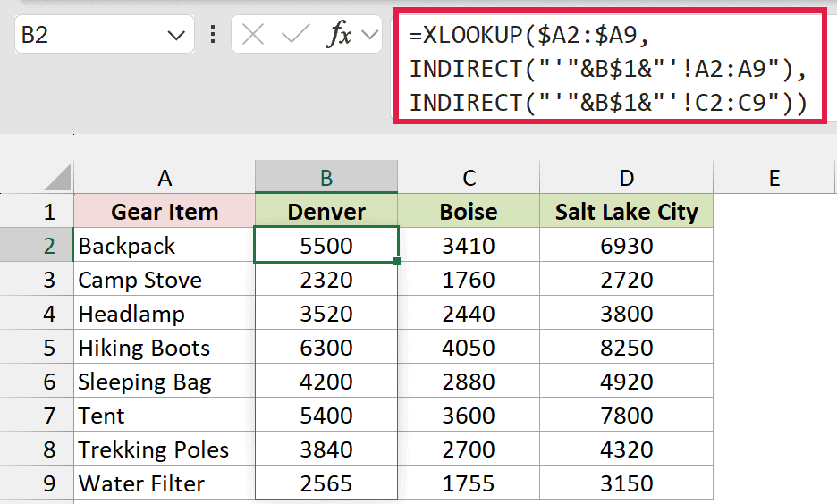This screenshot has height=504, width=837.
Task: Select the Trekking Poles cell
Action: click(165, 449)
